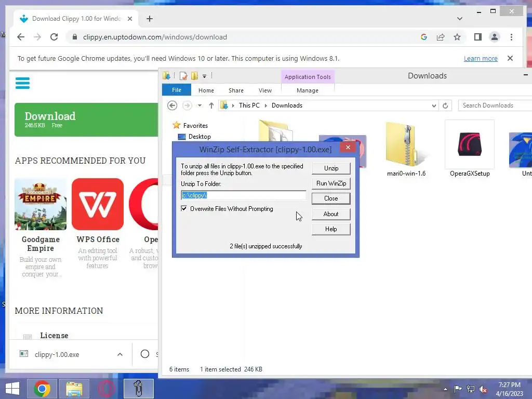Open Chrome side panel icon

478,37
